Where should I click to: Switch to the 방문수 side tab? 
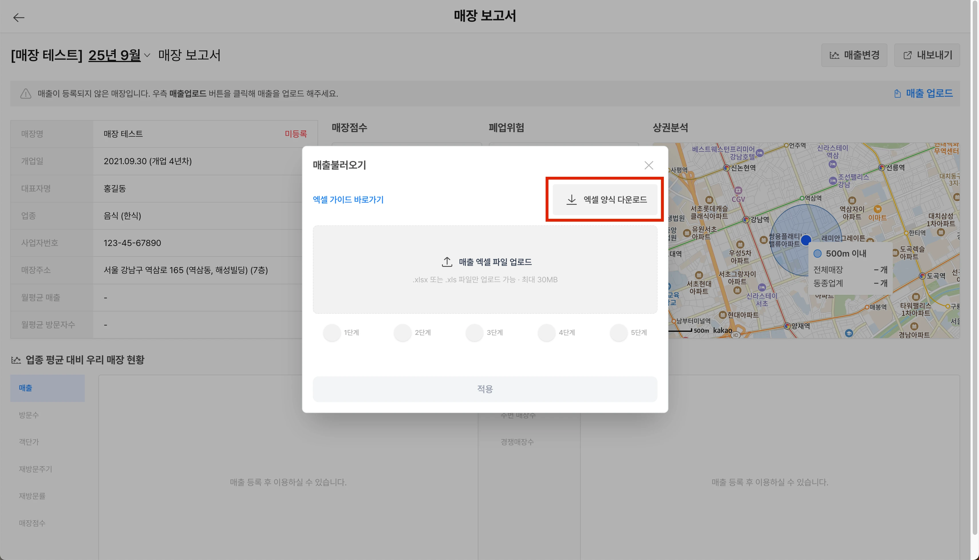29,415
